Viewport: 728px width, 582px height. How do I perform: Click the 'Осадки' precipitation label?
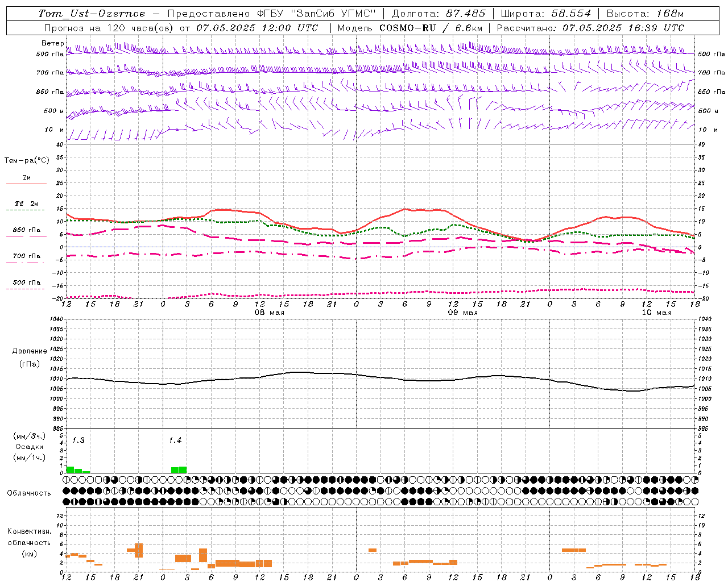click(x=30, y=447)
